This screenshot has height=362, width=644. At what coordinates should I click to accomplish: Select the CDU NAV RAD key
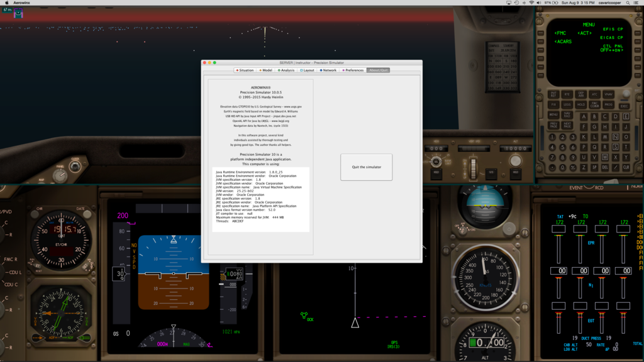pyautogui.click(x=567, y=114)
